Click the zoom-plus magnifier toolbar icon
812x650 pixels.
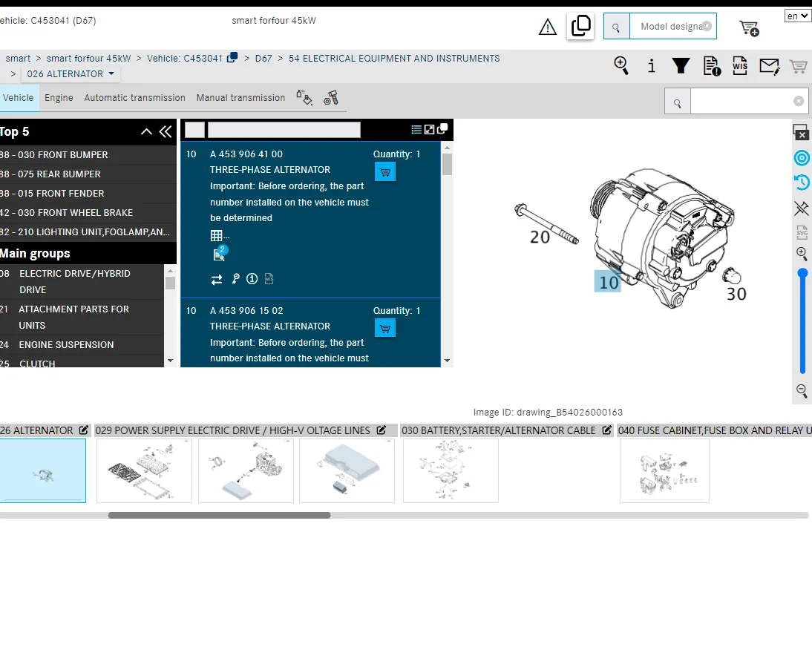pos(621,66)
